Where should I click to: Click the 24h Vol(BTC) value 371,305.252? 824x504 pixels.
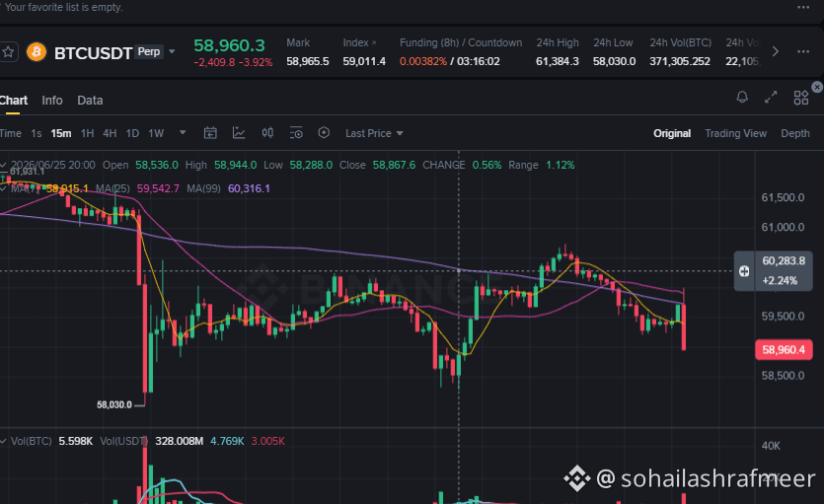pos(680,61)
